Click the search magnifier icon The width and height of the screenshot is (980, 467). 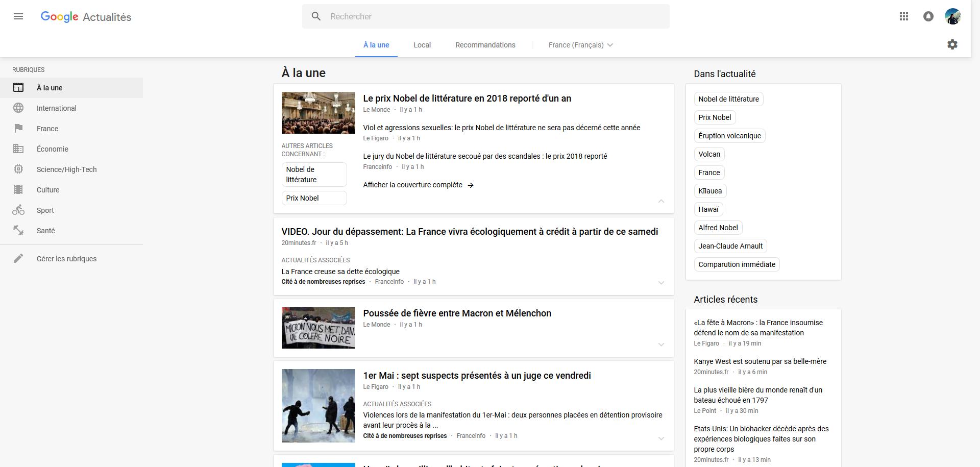click(316, 16)
